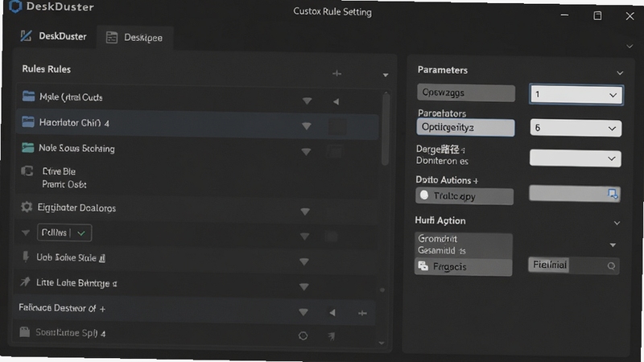Click the green folder icon of Nole Sous Stohaing

click(27, 147)
